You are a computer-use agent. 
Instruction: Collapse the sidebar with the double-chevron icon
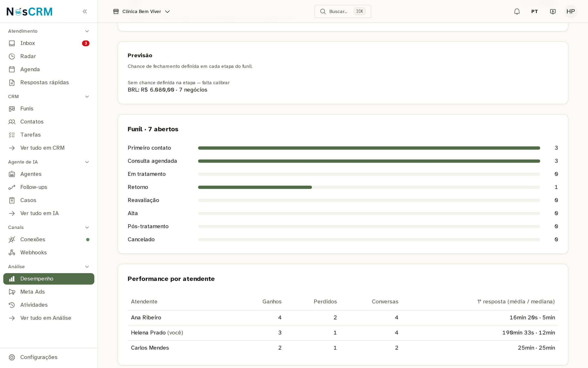(x=85, y=11)
